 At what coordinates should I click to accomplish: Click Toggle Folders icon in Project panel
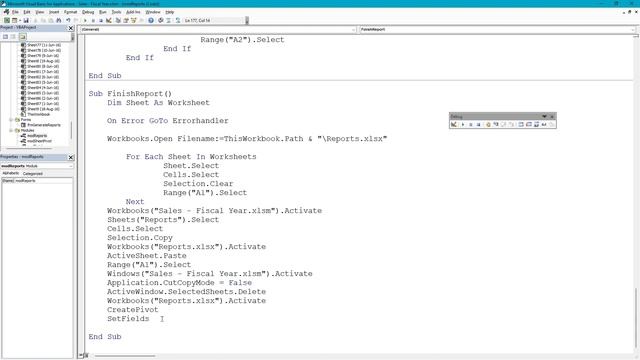coord(22,37)
